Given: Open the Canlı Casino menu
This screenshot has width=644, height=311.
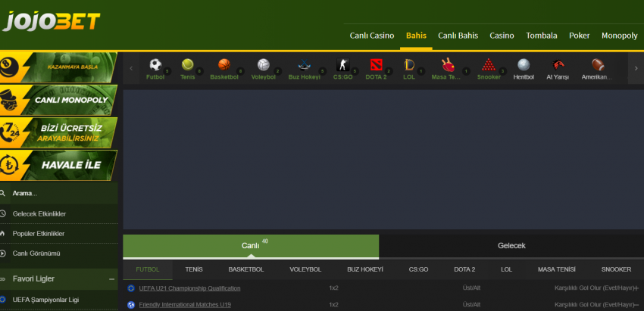Looking at the screenshot, I should pyautogui.click(x=372, y=36).
